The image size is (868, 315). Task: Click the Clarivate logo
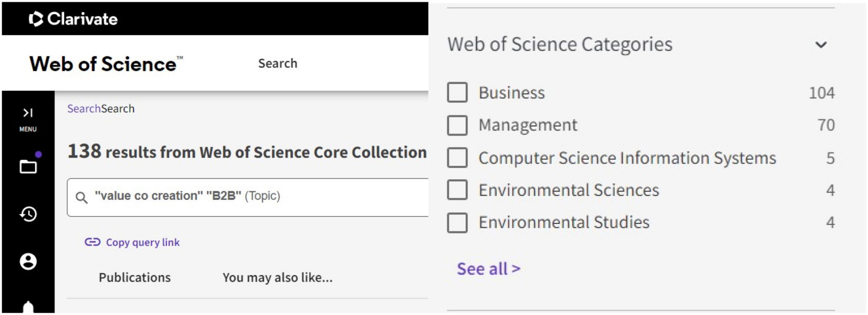point(73,19)
